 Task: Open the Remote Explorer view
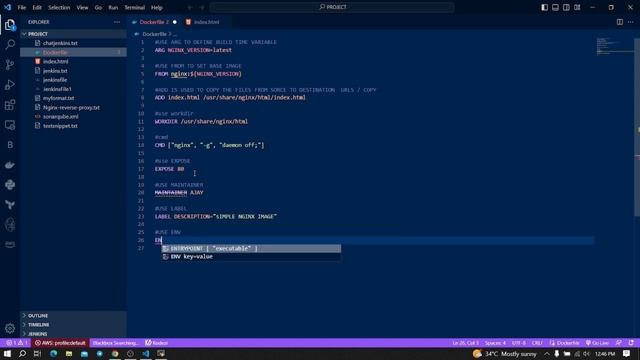pyautogui.click(x=10, y=124)
